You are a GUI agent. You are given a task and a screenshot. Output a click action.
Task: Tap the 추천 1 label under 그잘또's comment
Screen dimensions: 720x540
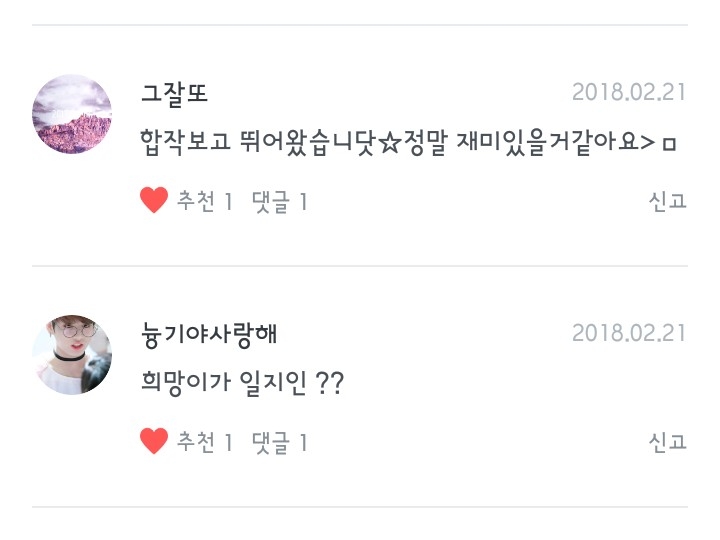(x=204, y=202)
